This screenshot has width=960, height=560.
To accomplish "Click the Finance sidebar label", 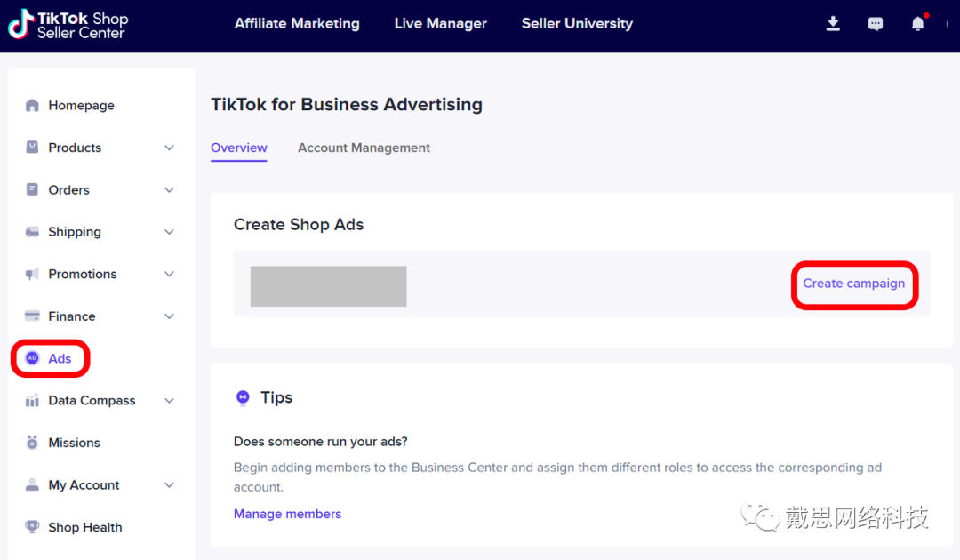I will coord(72,316).
